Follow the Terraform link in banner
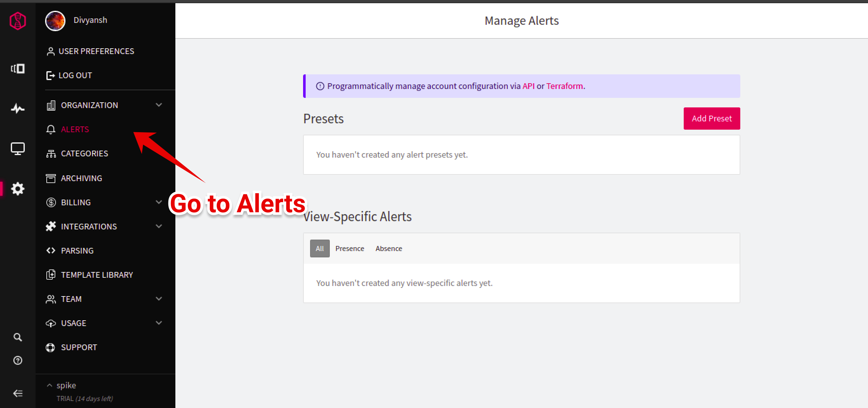This screenshot has height=408, width=868. click(x=564, y=86)
